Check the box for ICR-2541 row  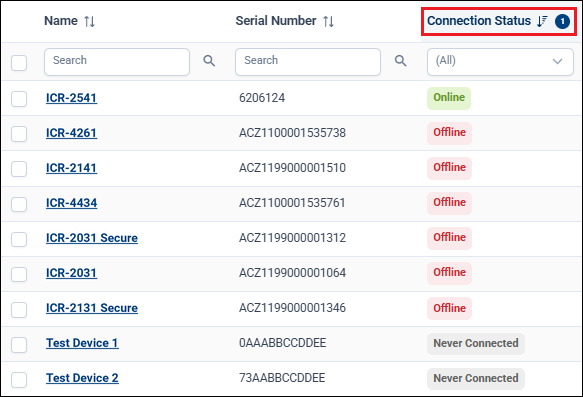pos(19,99)
